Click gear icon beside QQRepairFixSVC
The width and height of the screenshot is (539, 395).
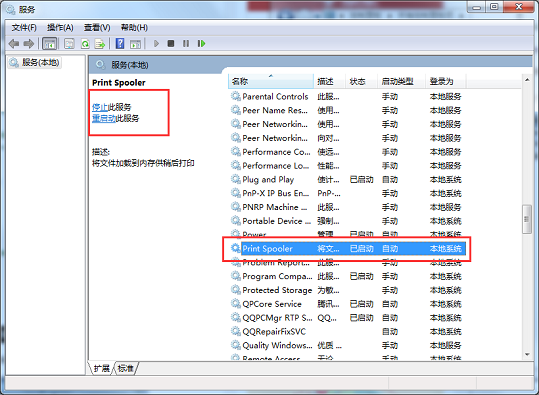point(236,331)
